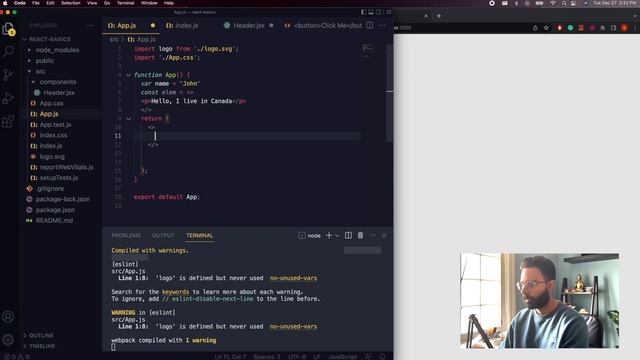Split the editor to the right
This screenshot has width=640, height=360.
tap(369, 25)
